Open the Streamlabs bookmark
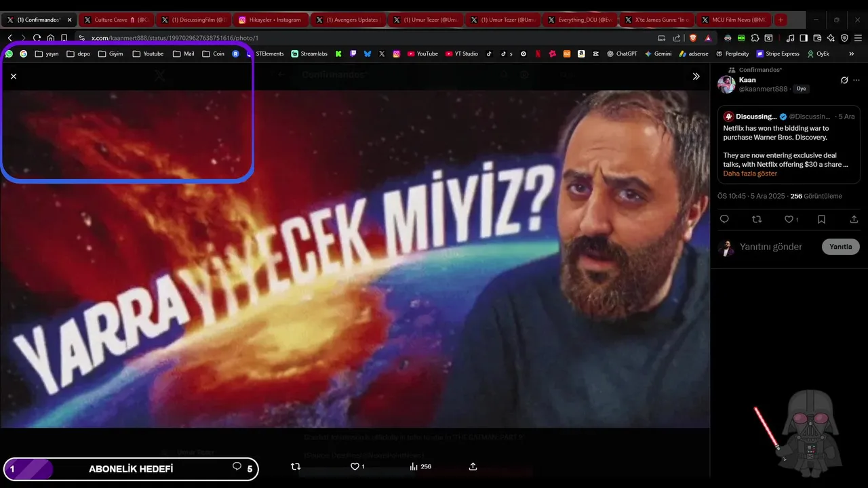 tap(309, 54)
